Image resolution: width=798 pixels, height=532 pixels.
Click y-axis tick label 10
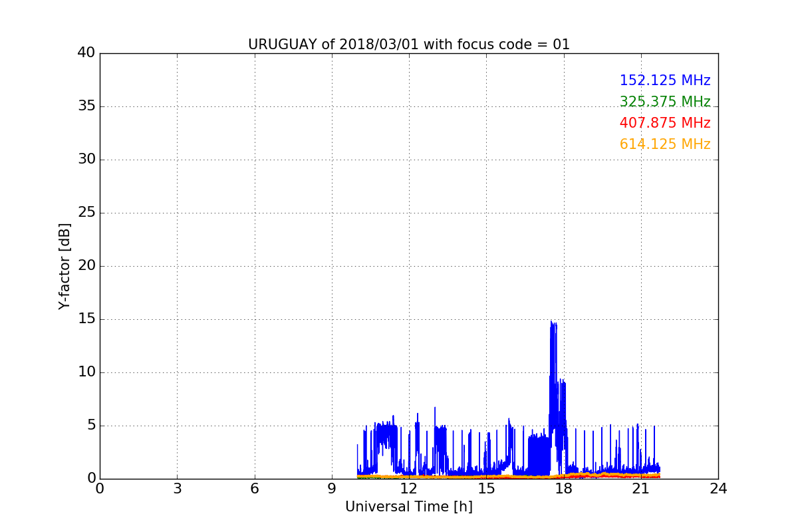tap(86, 372)
